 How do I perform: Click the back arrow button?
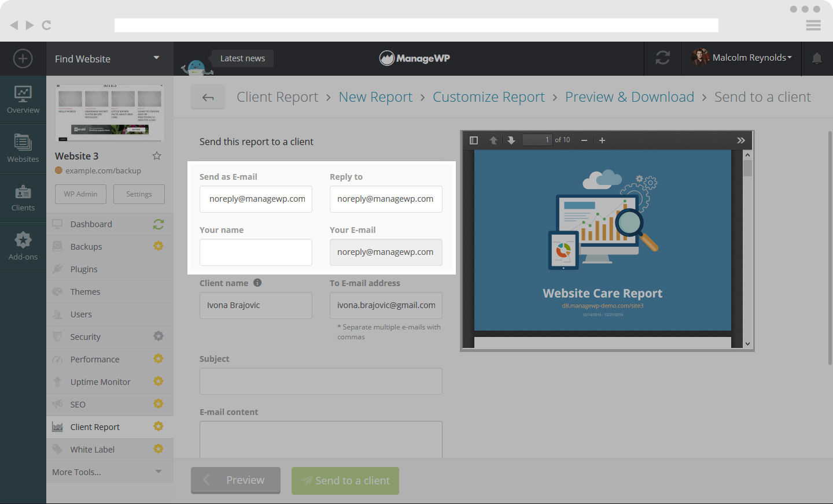click(x=208, y=97)
